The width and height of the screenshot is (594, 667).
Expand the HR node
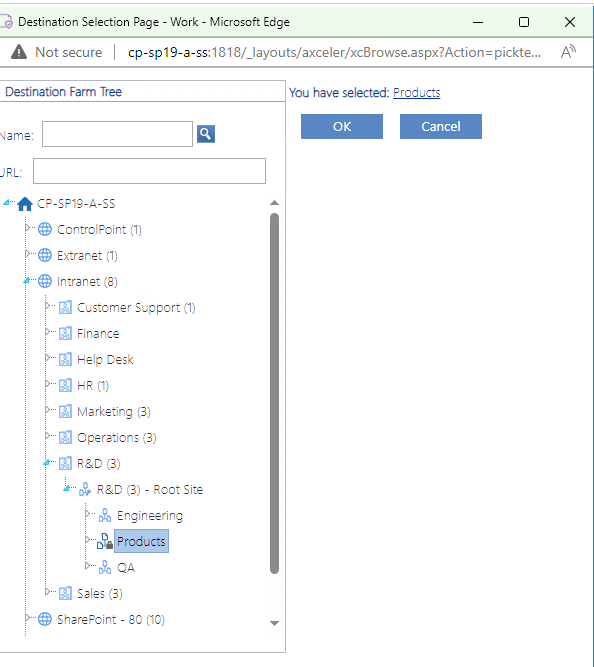pos(48,383)
